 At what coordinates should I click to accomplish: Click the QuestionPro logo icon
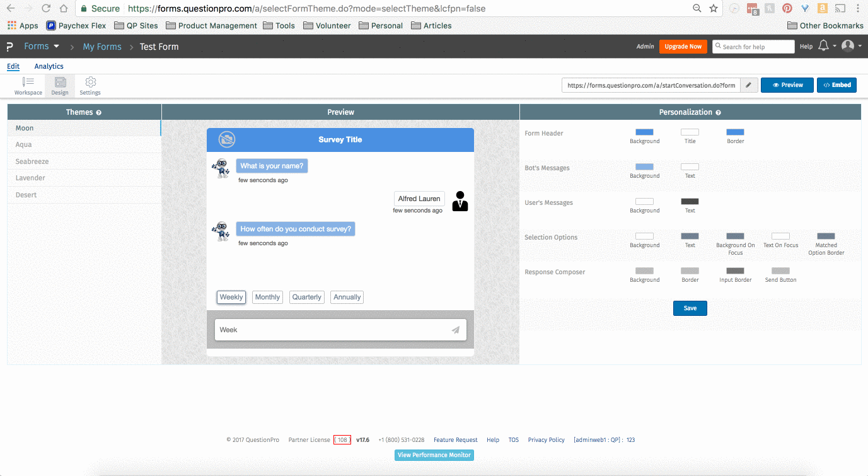pos(9,47)
